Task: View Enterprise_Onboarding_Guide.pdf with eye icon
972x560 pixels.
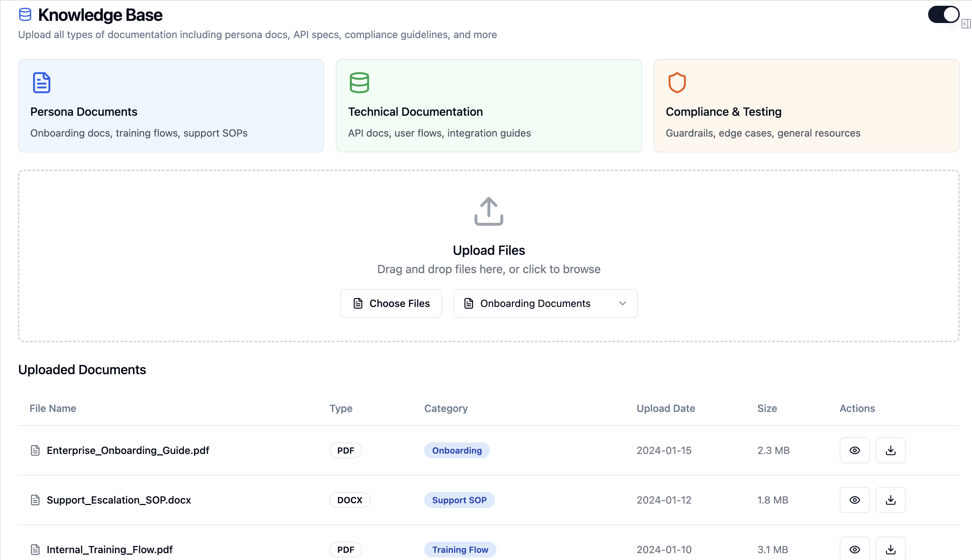Action: pos(854,450)
